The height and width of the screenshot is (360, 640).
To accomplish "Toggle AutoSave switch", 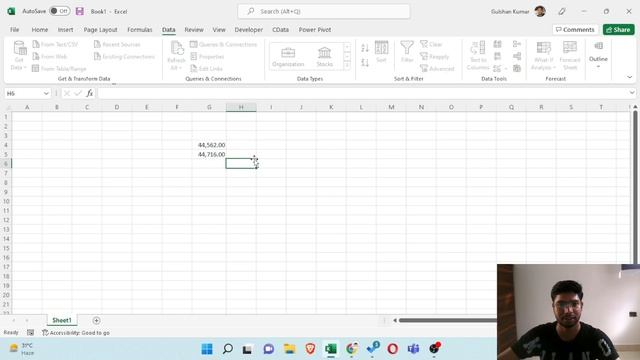I will [x=60, y=11].
